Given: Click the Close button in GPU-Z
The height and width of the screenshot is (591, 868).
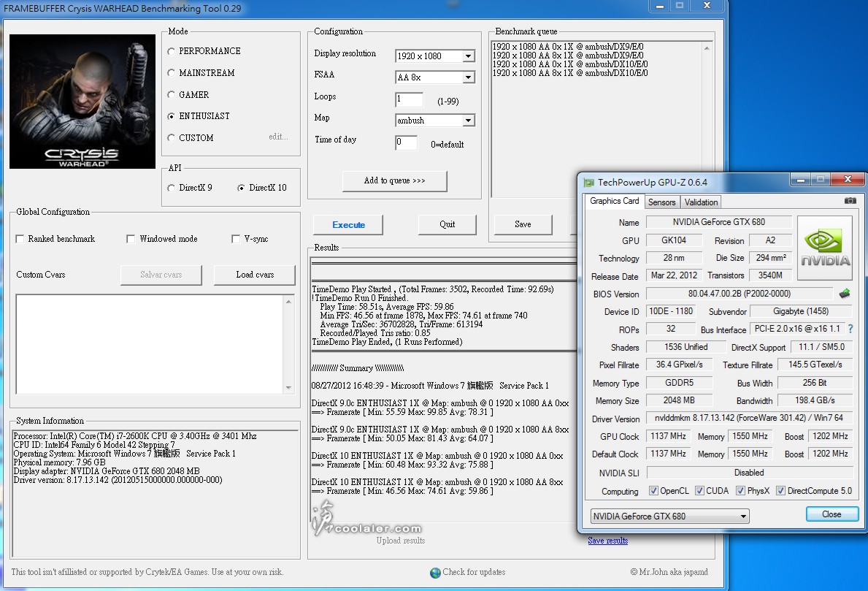Looking at the screenshot, I should coord(832,514).
